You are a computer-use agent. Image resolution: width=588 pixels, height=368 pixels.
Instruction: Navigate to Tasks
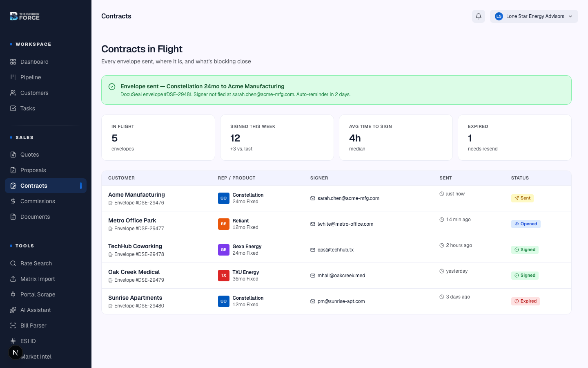(46, 108)
